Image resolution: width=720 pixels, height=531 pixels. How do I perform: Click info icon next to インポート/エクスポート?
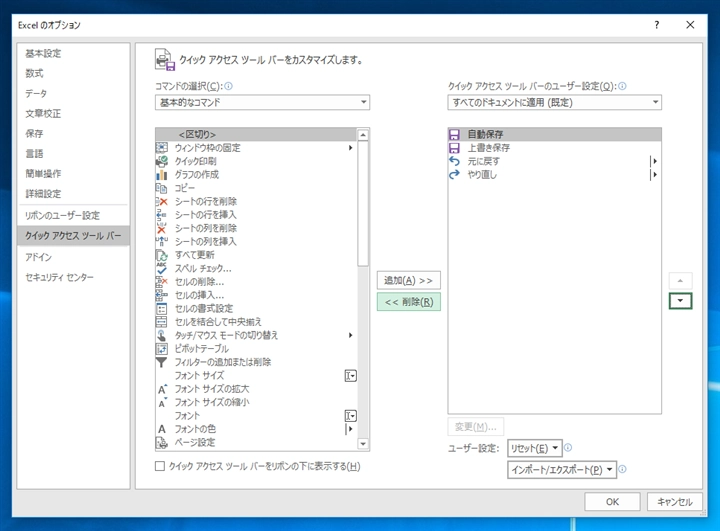[x=622, y=469]
